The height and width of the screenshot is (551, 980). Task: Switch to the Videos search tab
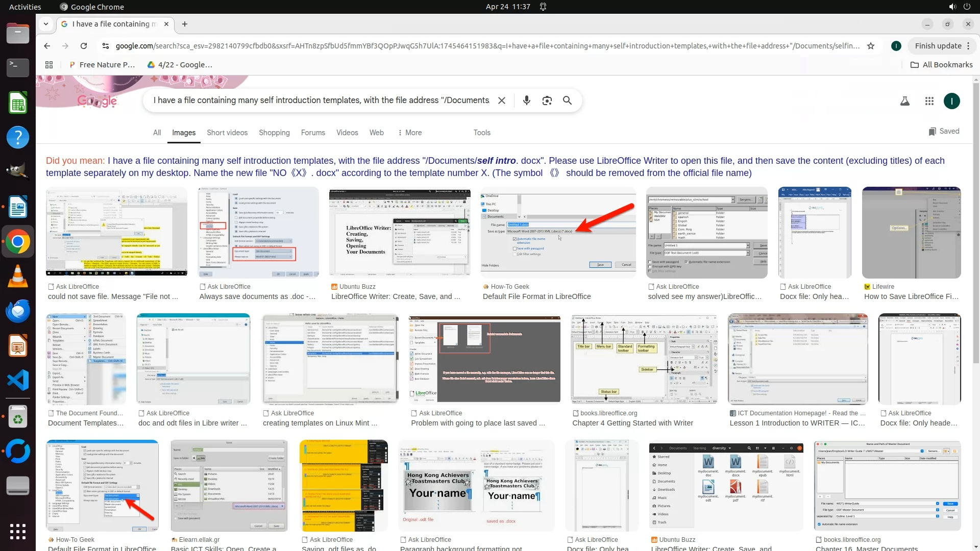[347, 133]
